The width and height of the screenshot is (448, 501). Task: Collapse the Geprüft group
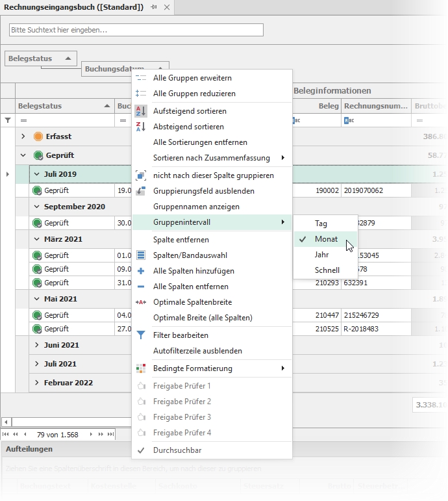pyautogui.click(x=23, y=155)
